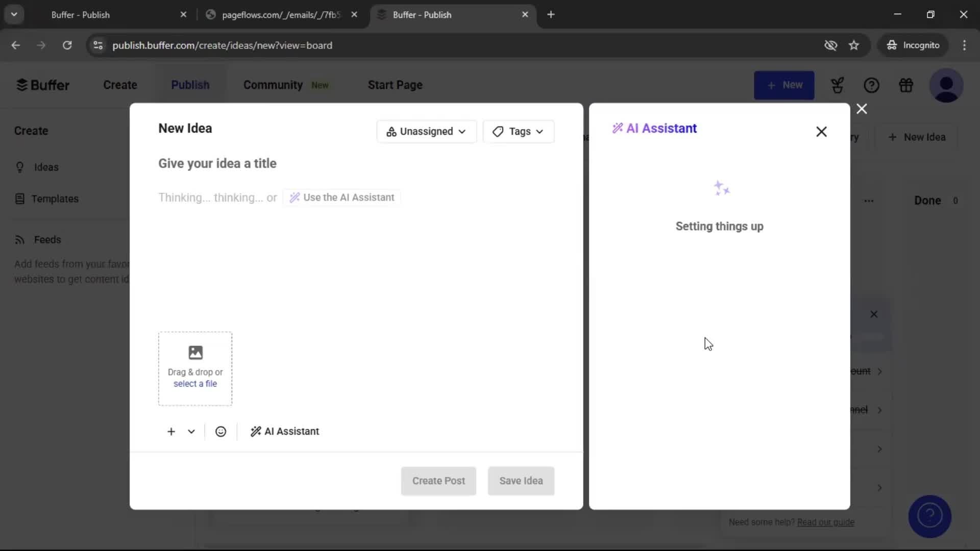Open the attachment options chevron next to plus
Screen dimensions: 980x551
click(191, 431)
